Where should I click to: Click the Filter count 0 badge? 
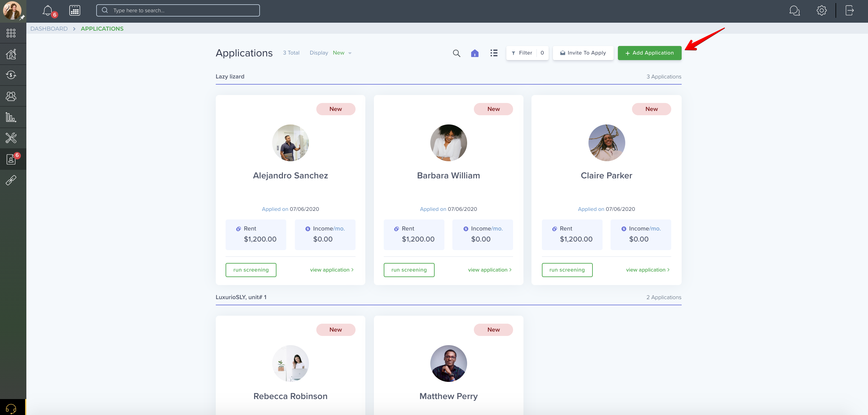click(x=542, y=53)
